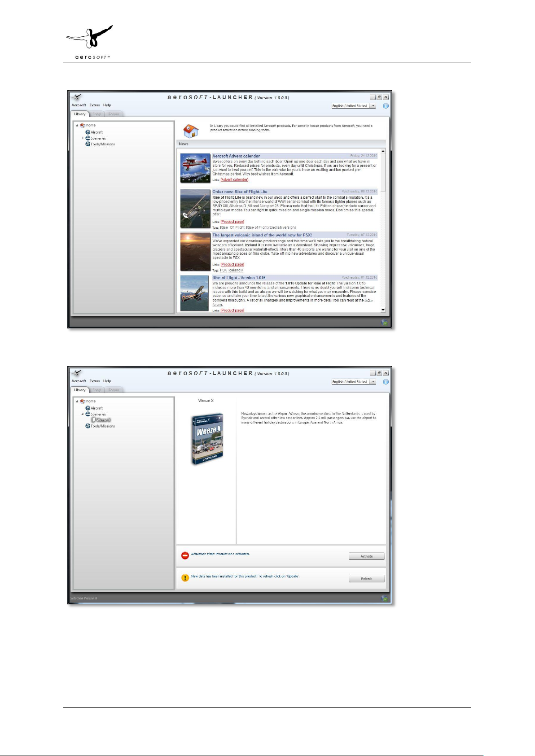This screenshot has height=756, width=535.
Task: Click the 'Selected Weeze X' status bar text
Action: (84, 598)
